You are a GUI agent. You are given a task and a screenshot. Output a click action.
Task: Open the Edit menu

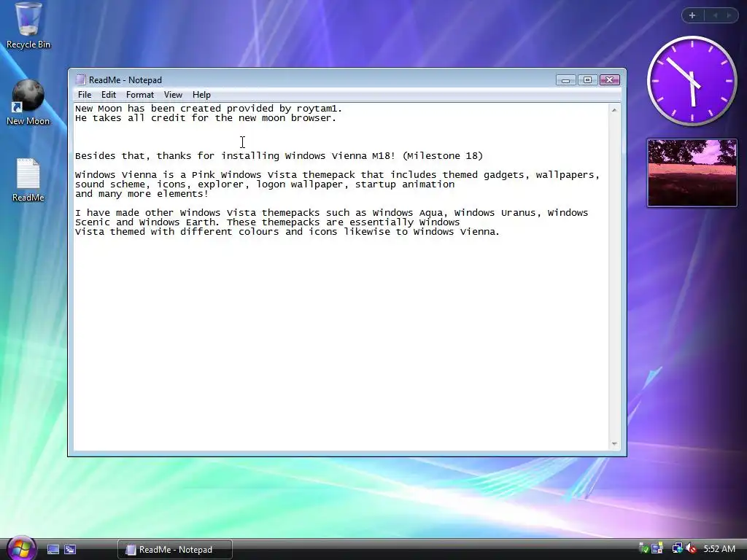pos(109,95)
